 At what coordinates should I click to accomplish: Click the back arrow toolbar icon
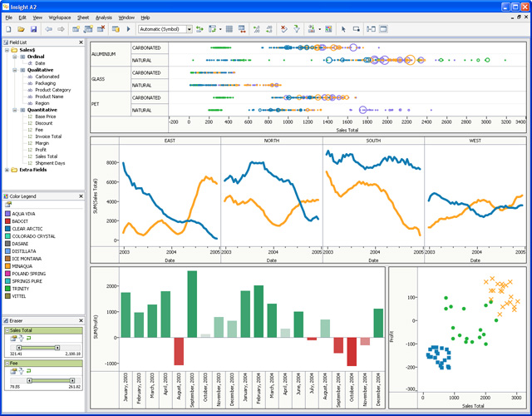tap(47, 29)
